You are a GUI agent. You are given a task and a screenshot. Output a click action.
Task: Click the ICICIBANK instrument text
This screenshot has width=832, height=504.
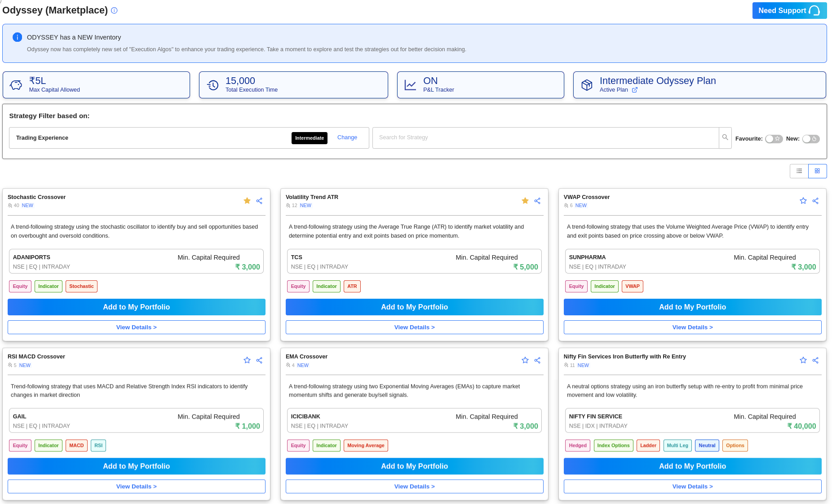point(305,416)
